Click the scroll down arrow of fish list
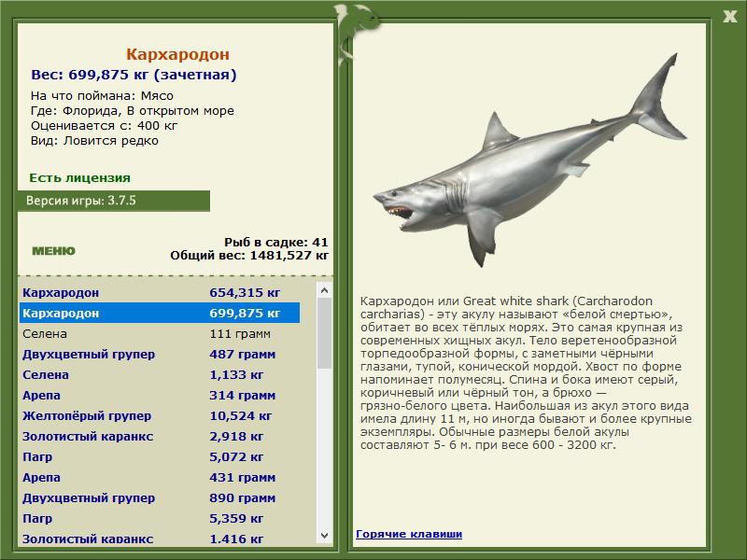Image resolution: width=747 pixels, height=560 pixels. [324, 535]
